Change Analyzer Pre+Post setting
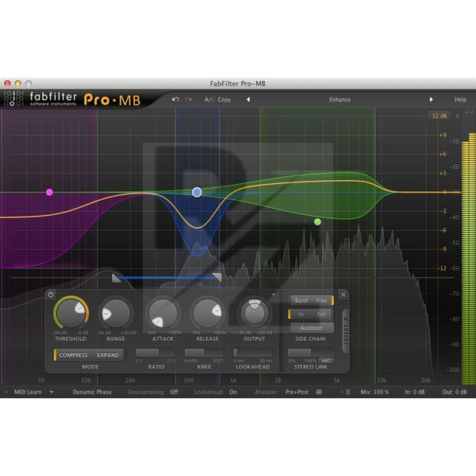The height and width of the screenshot is (476, 476). [x=297, y=392]
